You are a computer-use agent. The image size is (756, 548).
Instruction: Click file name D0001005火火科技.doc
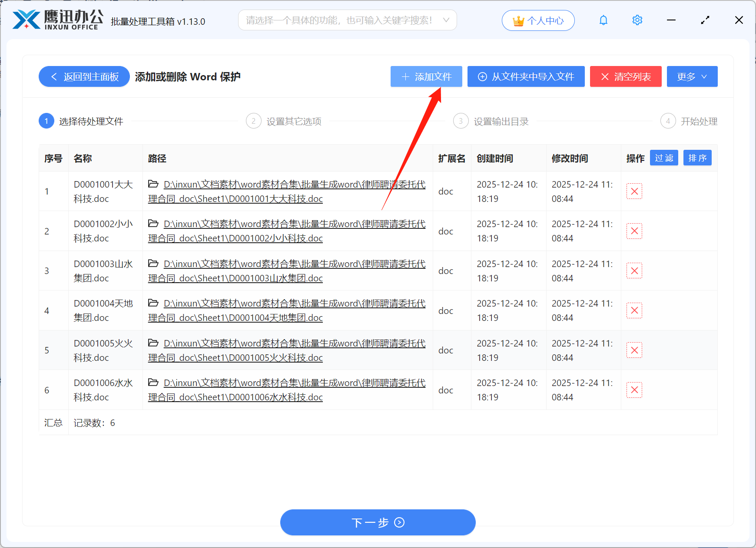click(x=103, y=350)
